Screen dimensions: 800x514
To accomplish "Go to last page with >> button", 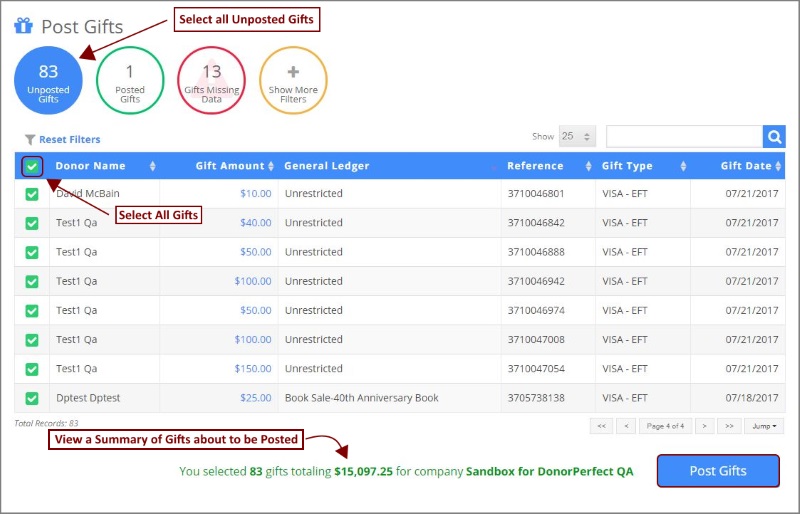I will click(x=729, y=426).
